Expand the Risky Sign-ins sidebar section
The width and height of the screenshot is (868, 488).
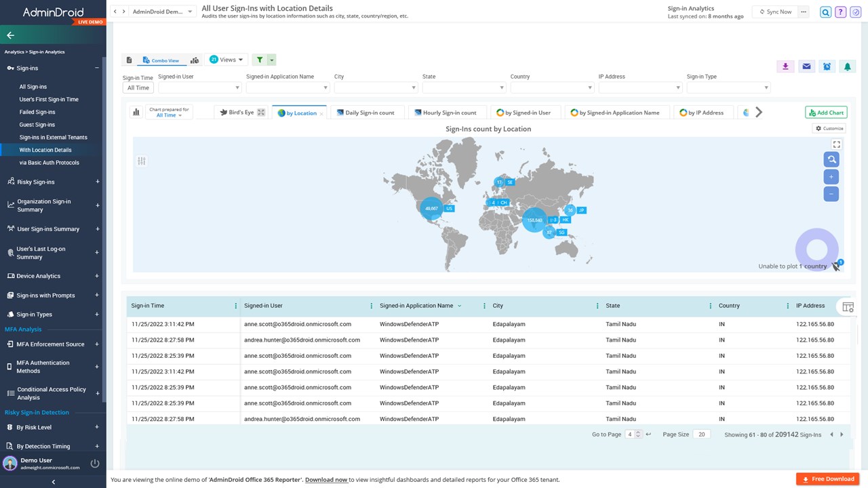98,182
